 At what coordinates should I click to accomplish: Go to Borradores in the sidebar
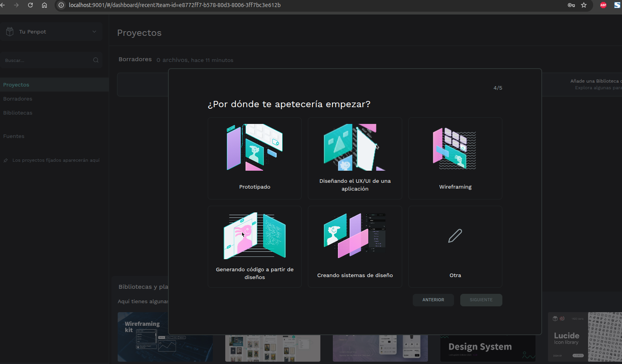pos(18,99)
